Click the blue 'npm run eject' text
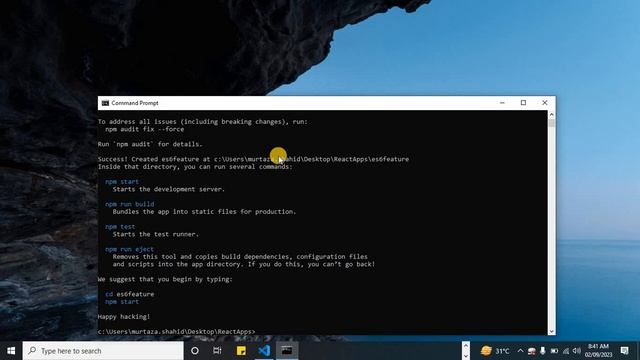The image size is (640, 360). tap(129, 249)
